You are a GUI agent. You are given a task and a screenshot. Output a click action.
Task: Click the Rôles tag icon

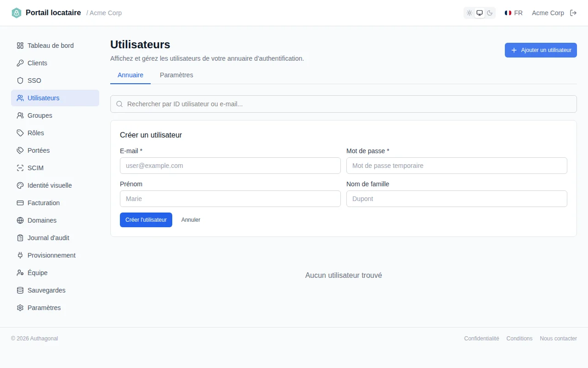pyautogui.click(x=20, y=133)
